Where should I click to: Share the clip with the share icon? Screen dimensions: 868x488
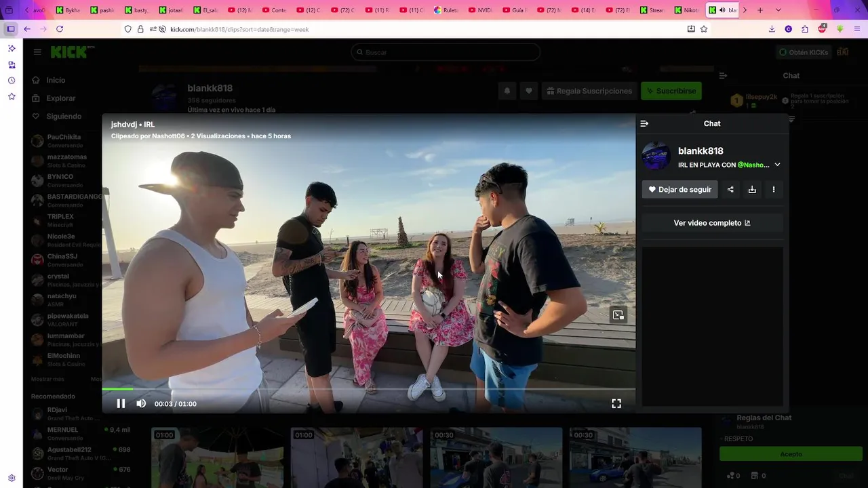click(x=730, y=190)
